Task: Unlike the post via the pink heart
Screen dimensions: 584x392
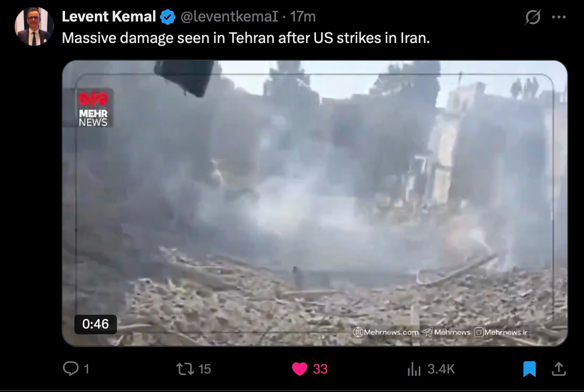Action: click(x=299, y=369)
